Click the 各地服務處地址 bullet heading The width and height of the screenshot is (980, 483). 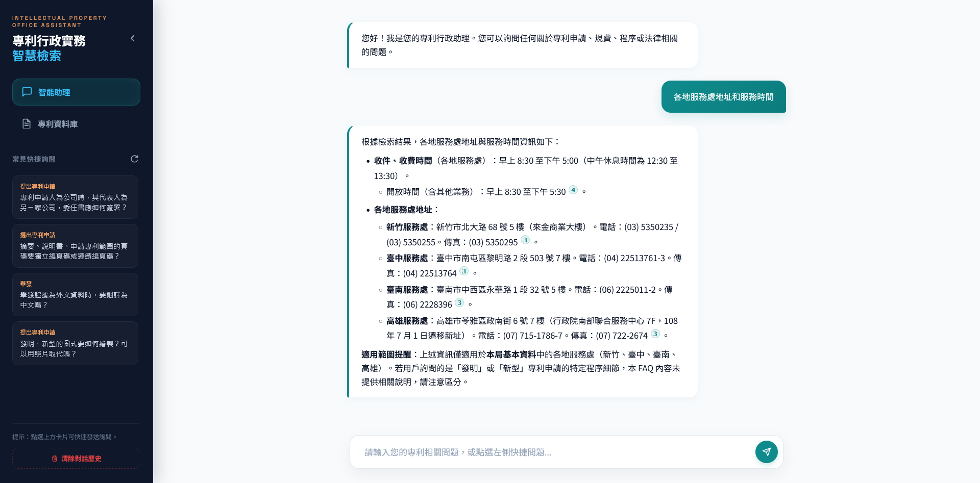pos(403,210)
